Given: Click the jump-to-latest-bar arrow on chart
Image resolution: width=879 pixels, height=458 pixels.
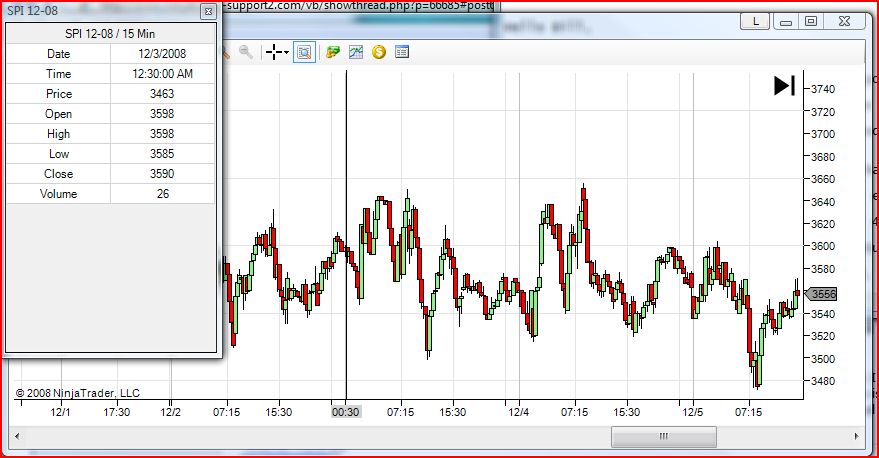Looking at the screenshot, I should [x=784, y=86].
